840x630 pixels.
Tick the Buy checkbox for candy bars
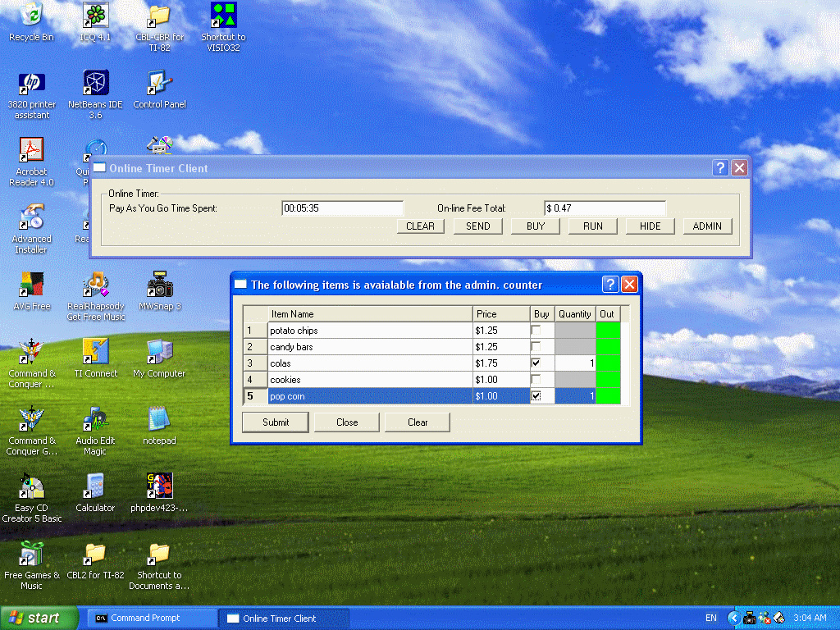click(x=536, y=347)
